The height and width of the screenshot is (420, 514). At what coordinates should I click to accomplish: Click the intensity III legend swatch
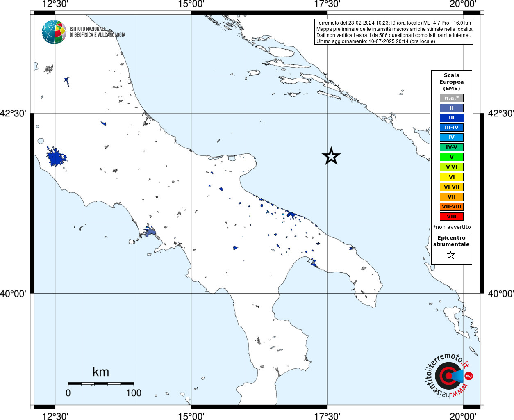(452, 118)
